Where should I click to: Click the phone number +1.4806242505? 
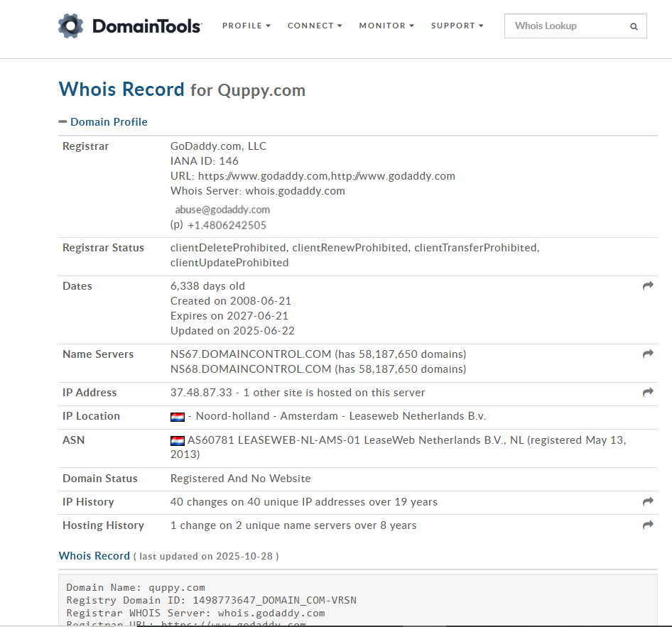(x=227, y=225)
